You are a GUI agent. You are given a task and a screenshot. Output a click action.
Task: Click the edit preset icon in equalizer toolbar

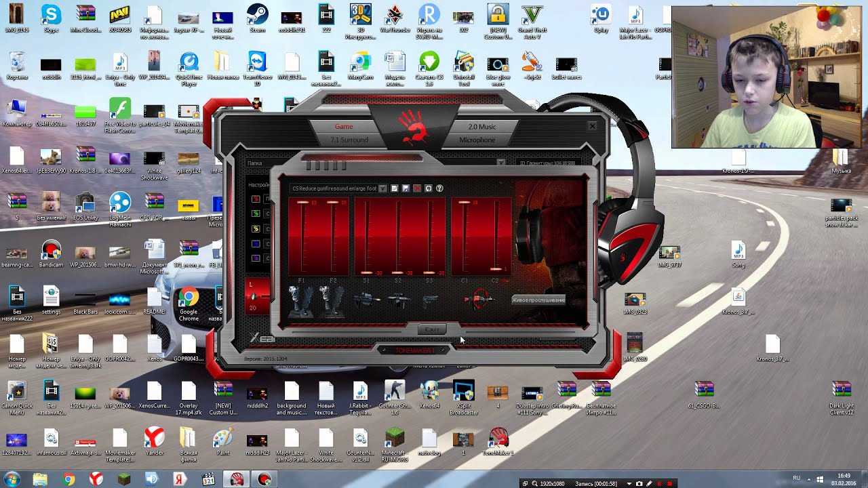click(394, 188)
